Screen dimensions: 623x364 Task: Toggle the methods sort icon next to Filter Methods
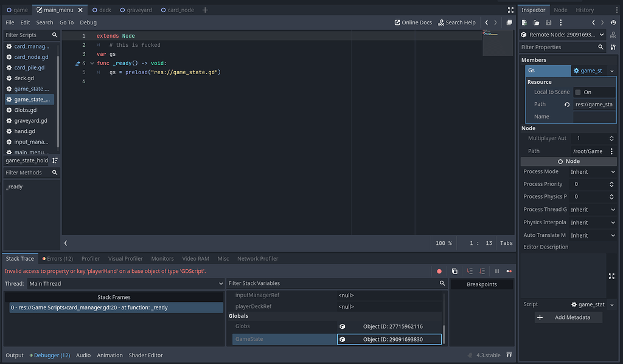54,160
